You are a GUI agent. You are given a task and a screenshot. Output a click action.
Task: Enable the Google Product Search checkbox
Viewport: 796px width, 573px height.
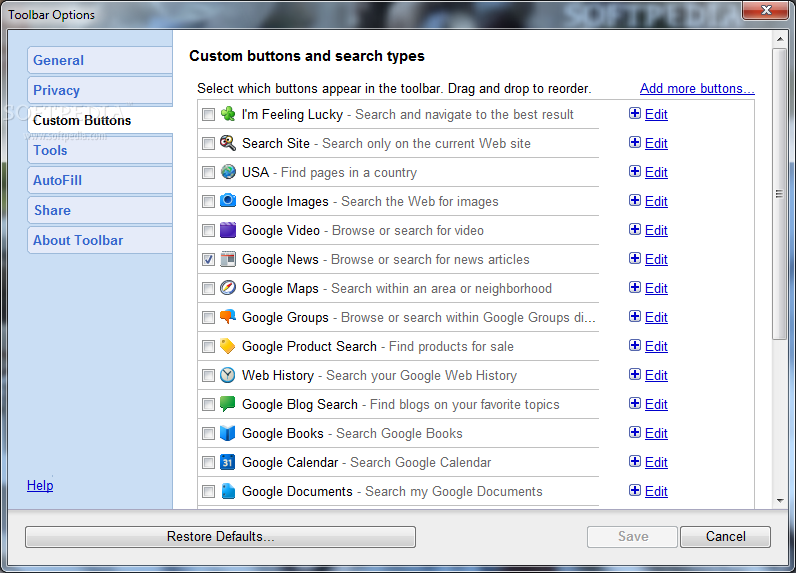(208, 347)
